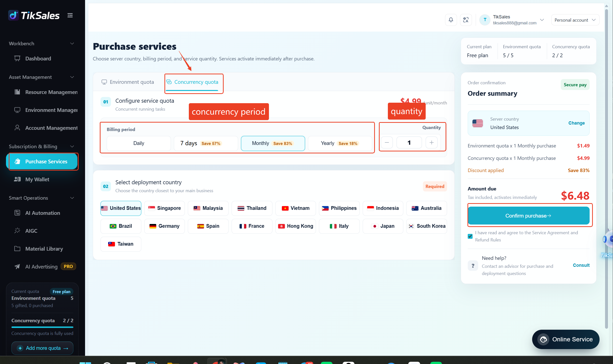Choose Indonesia deployment country

point(383,208)
